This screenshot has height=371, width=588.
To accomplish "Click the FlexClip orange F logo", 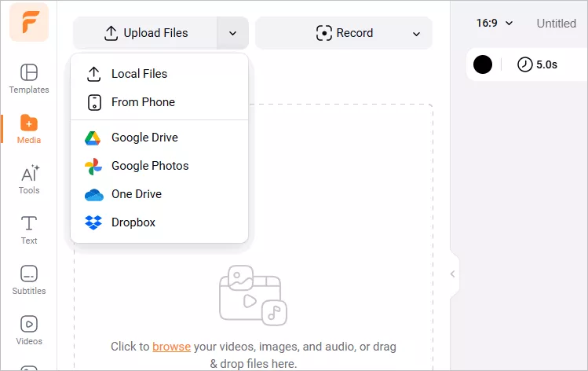I will coord(29,22).
